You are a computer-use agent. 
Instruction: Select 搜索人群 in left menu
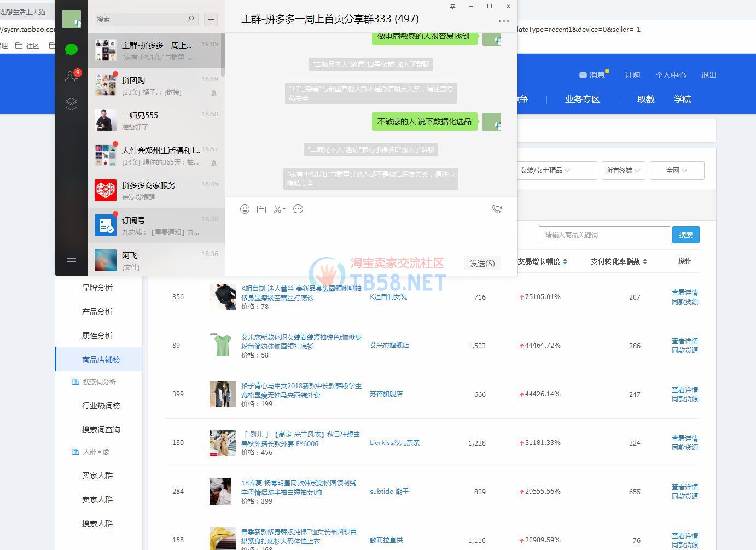[x=97, y=524]
